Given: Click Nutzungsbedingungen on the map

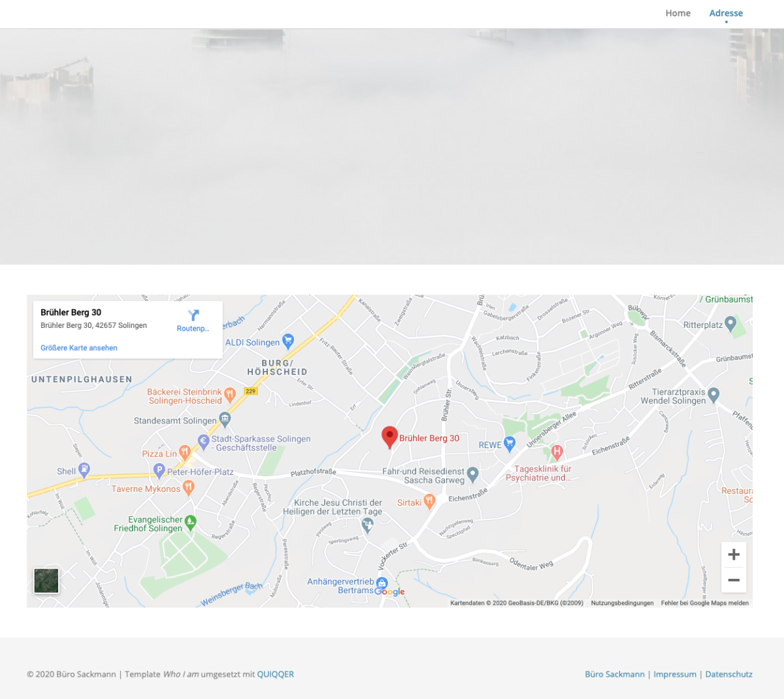Looking at the screenshot, I should tap(622, 603).
